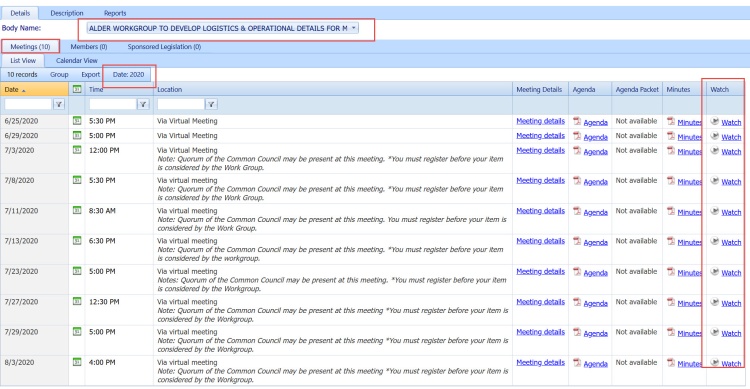Click video icon beside 6/25/2020 Watch

click(715, 122)
